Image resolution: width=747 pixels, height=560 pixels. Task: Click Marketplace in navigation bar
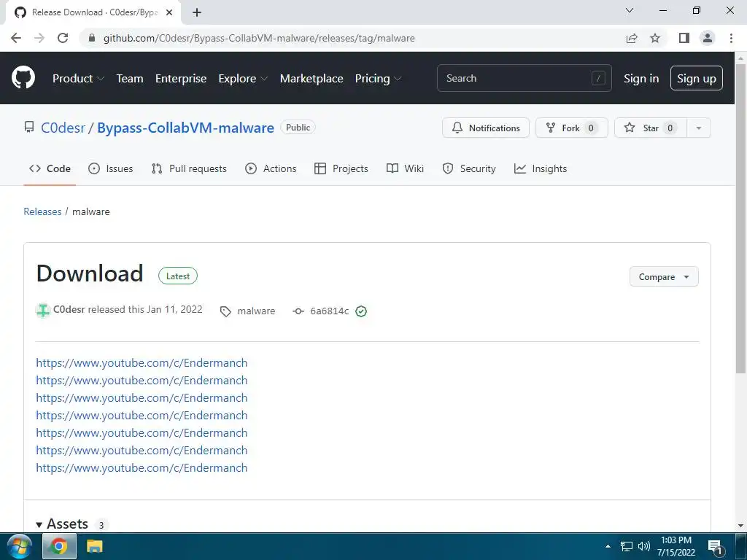[311, 79]
